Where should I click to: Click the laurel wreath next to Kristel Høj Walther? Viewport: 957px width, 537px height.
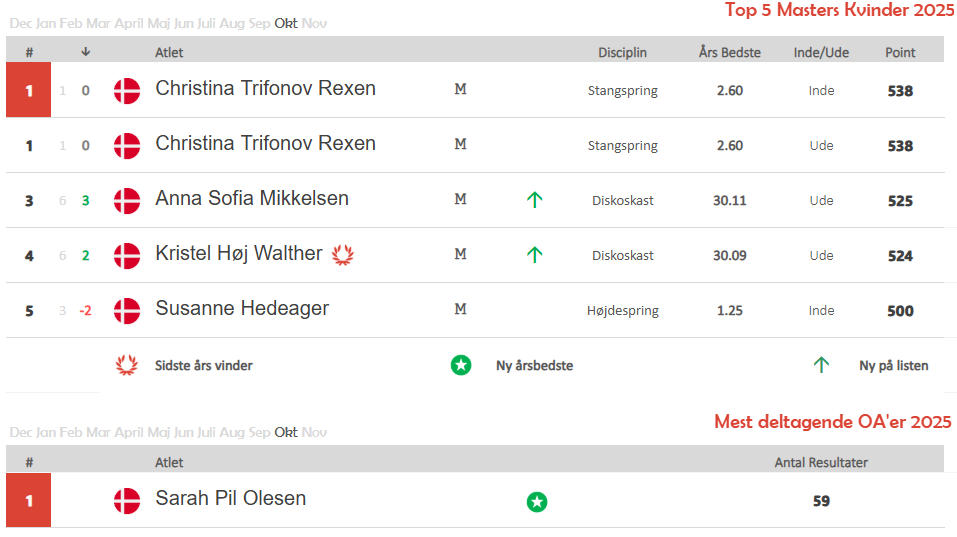343,254
